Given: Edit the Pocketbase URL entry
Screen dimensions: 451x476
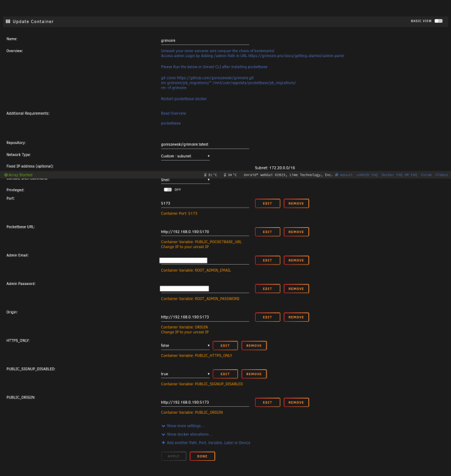Looking at the screenshot, I should pos(268,232).
